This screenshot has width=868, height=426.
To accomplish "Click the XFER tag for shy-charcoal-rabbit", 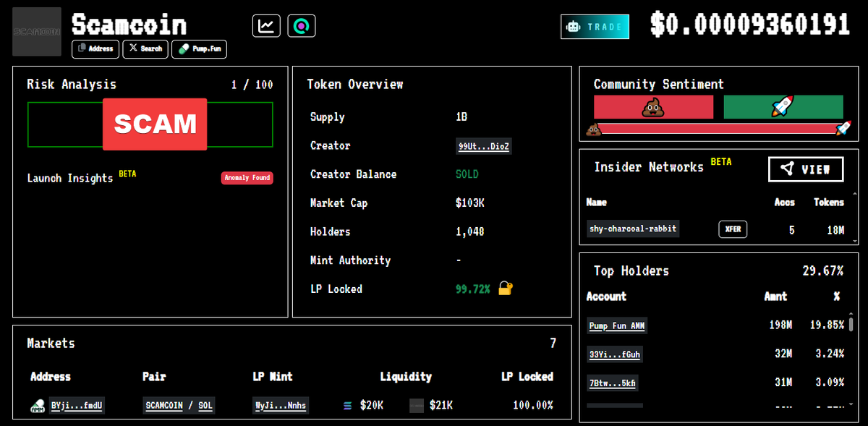I will [733, 229].
